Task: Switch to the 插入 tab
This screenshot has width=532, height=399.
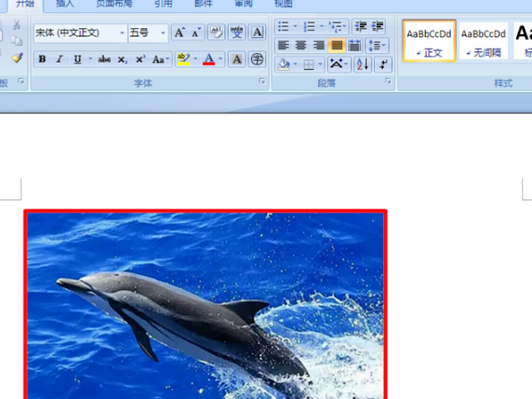Action: [65, 4]
